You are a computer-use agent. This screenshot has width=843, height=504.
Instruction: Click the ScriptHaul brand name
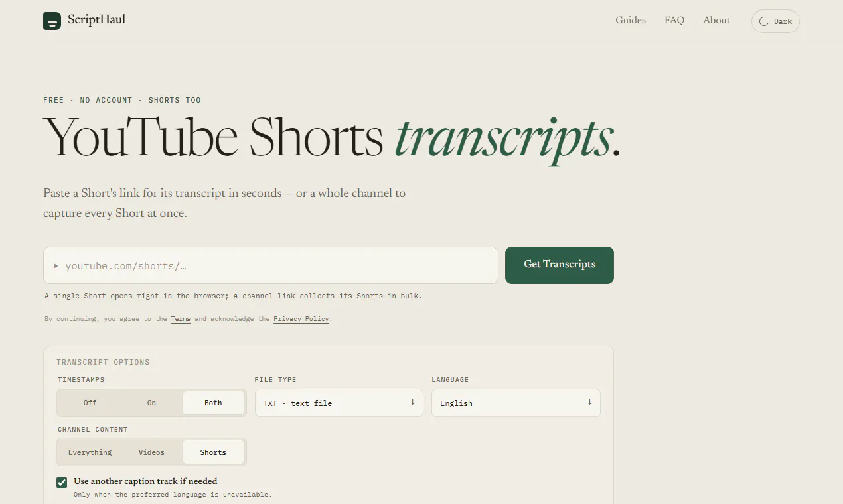pyautogui.click(x=96, y=20)
